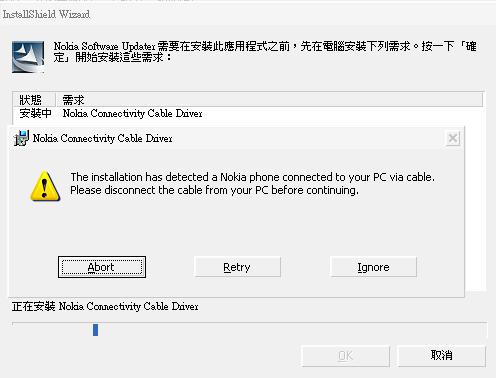Select the Nokia Connectivity Cable Driver list row
Screen dimensions: 496x378
[248, 114]
